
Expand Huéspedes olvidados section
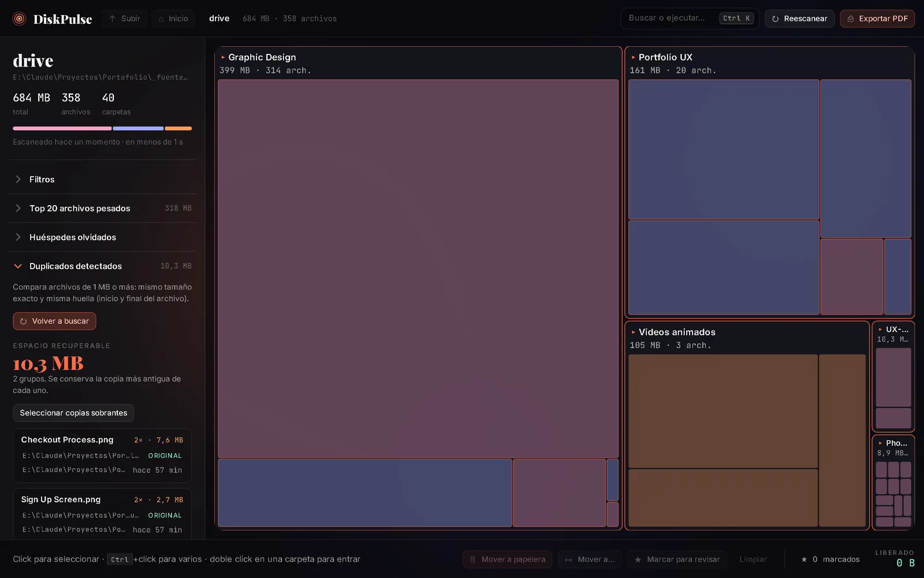[x=103, y=237]
